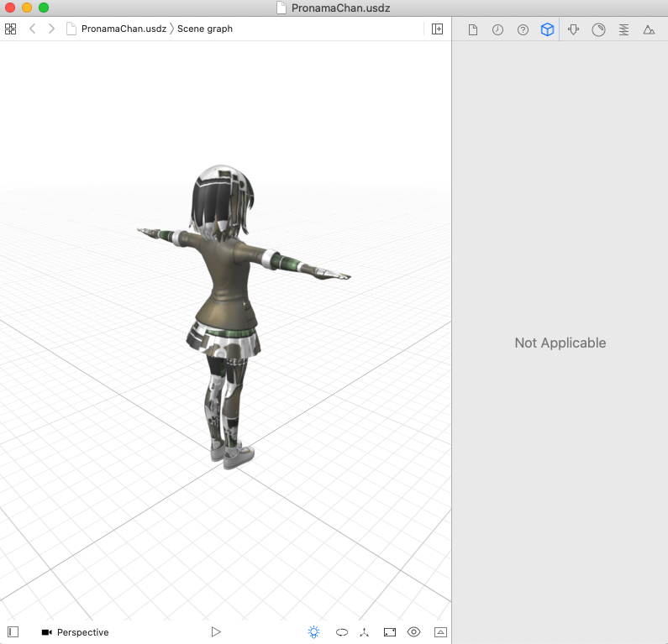Viewport: 668px width, 644px height.
Task: Click the camera icon beside Perspective
Action: click(47, 632)
